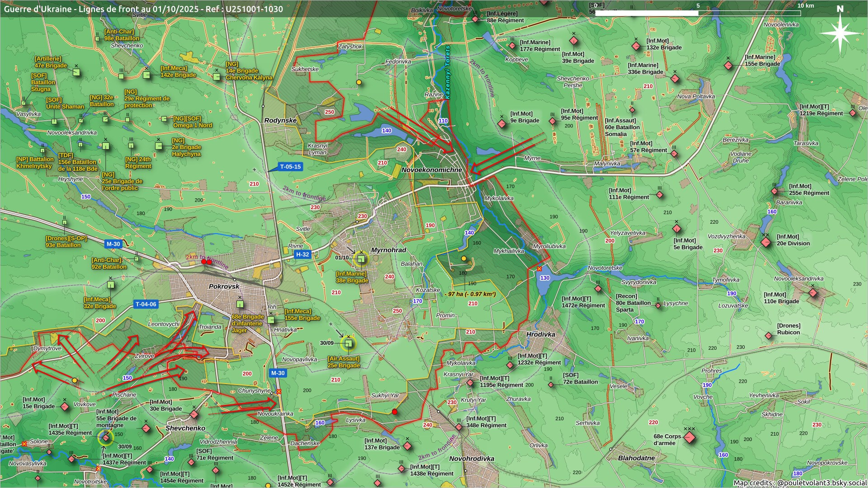Click the 20e Division red diamond unit icon
This screenshot has height=488, width=868.
pos(766,243)
